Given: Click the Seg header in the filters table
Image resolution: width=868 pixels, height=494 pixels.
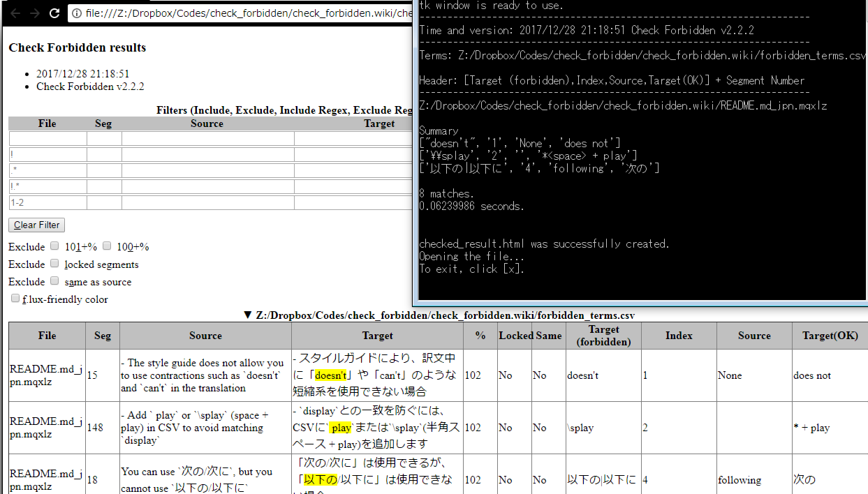Looking at the screenshot, I should [103, 123].
